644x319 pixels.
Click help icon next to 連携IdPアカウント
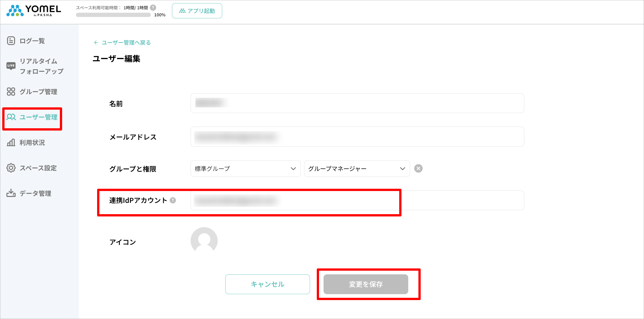[173, 200]
